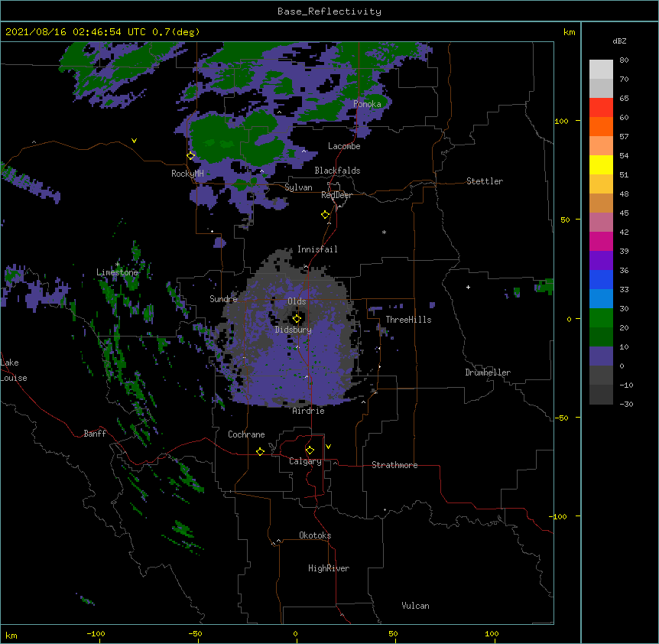Click the Airdrie city label

(x=309, y=411)
